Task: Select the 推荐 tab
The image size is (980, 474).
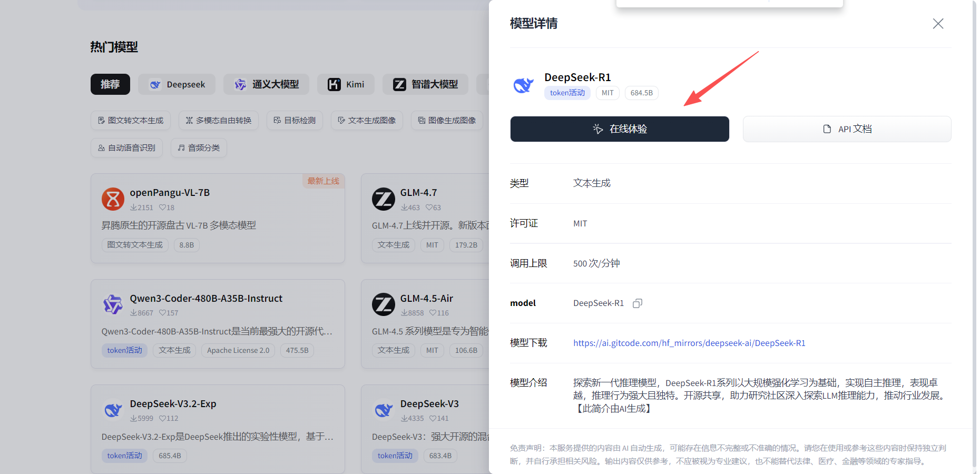Action: pos(110,84)
